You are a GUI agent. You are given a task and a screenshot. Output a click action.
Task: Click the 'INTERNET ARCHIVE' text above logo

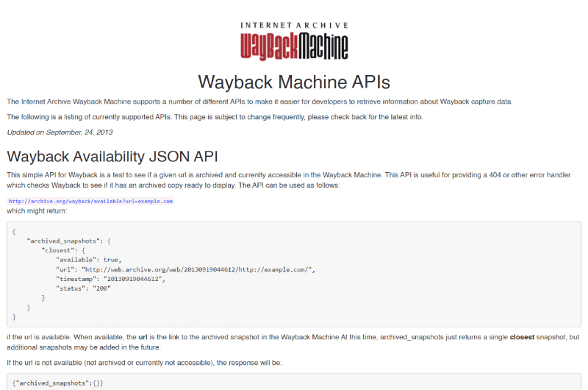pos(295,25)
